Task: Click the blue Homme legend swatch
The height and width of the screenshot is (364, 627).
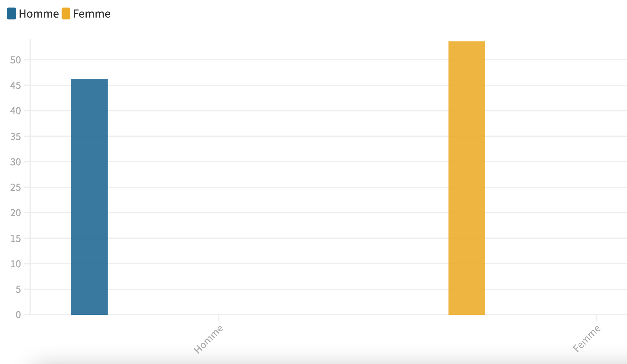Action: (x=12, y=14)
